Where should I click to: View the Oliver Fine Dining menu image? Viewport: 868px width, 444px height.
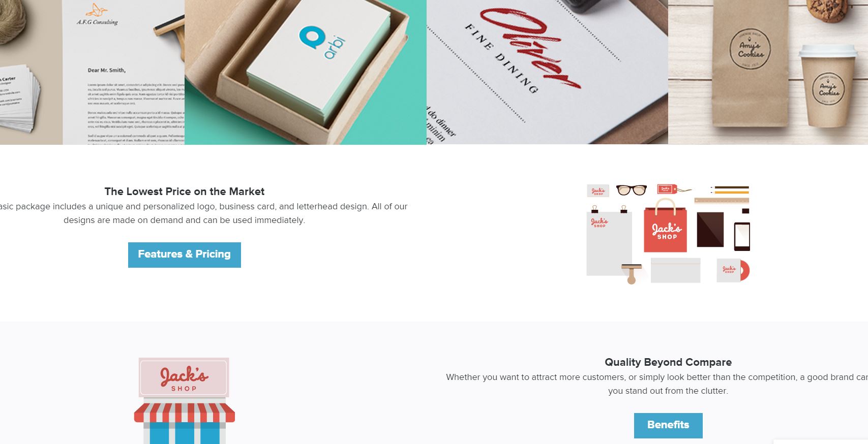point(547,72)
